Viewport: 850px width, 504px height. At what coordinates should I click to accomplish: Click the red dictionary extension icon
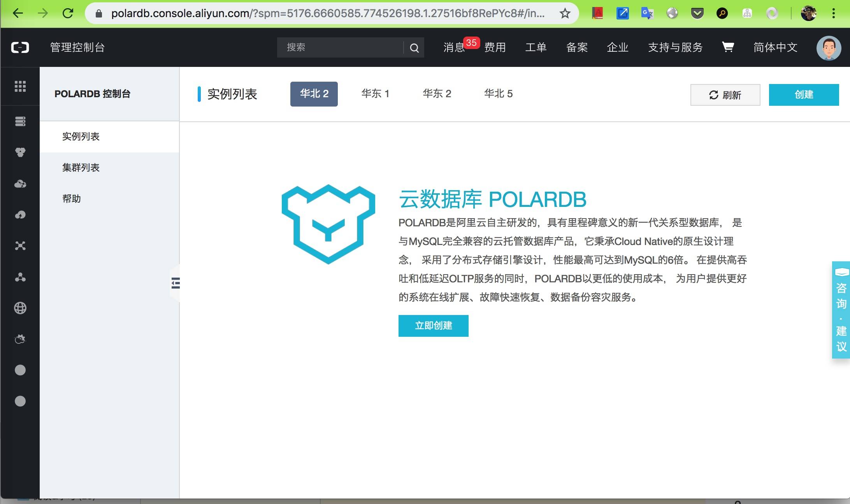[597, 14]
